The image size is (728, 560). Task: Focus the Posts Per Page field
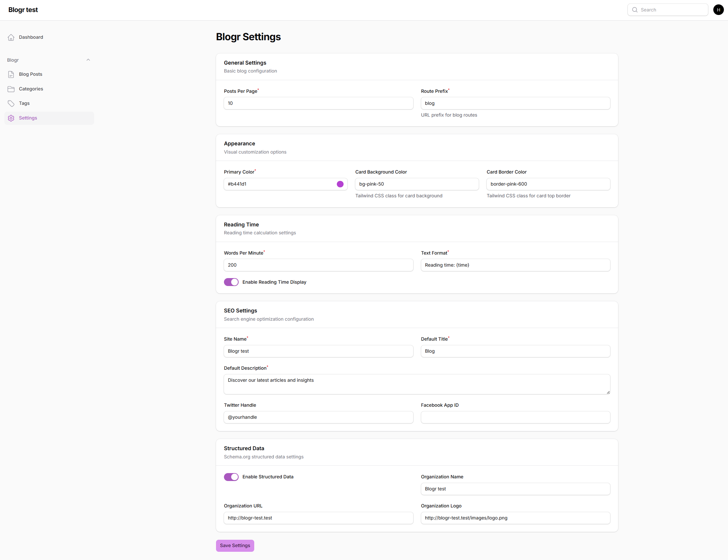tap(318, 103)
